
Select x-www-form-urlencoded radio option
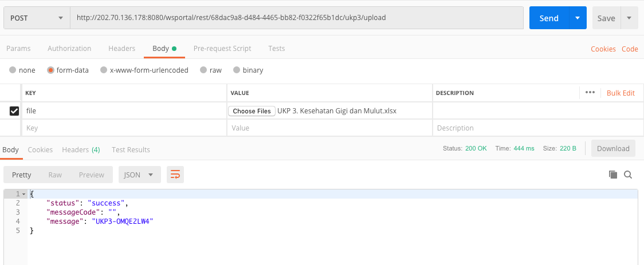click(104, 70)
